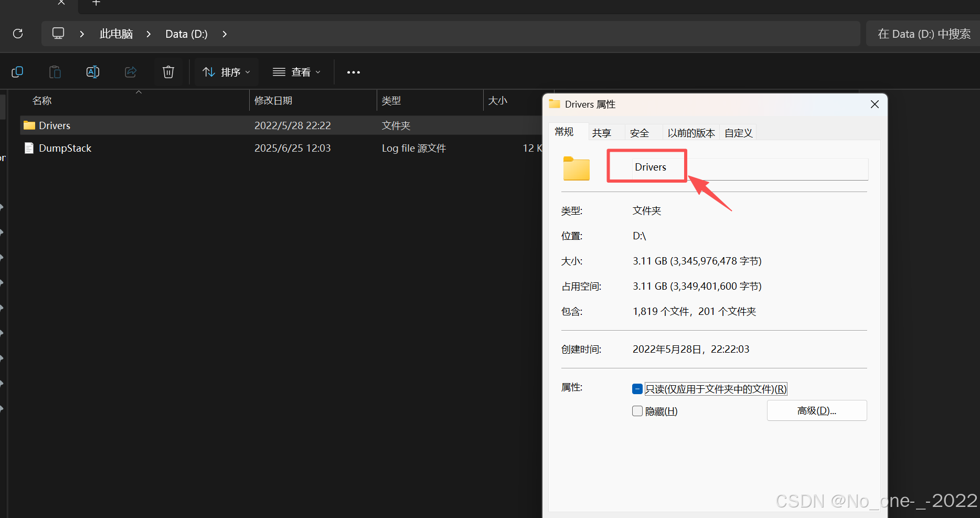
Task: Open the 排序 sort dropdown
Action: click(x=227, y=72)
